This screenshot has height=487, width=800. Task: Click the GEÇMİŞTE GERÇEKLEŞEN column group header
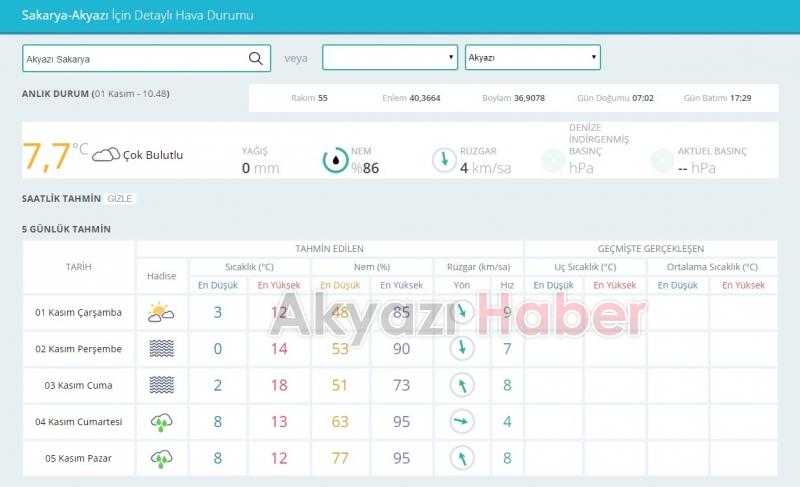(x=651, y=248)
